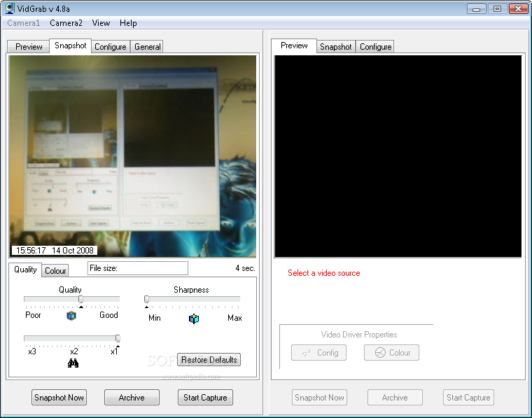Click the 'Video Driver Properties' label
532x418 pixels.
point(359,335)
